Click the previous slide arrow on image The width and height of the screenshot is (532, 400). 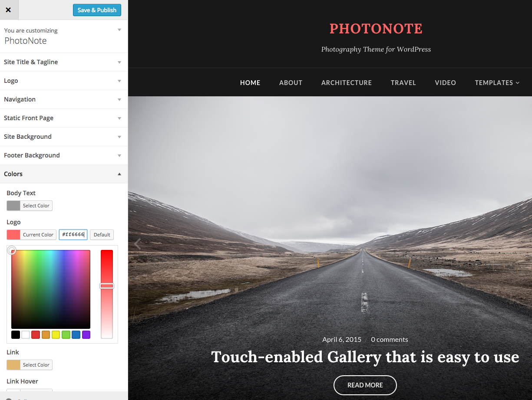(x=138, y=244)
